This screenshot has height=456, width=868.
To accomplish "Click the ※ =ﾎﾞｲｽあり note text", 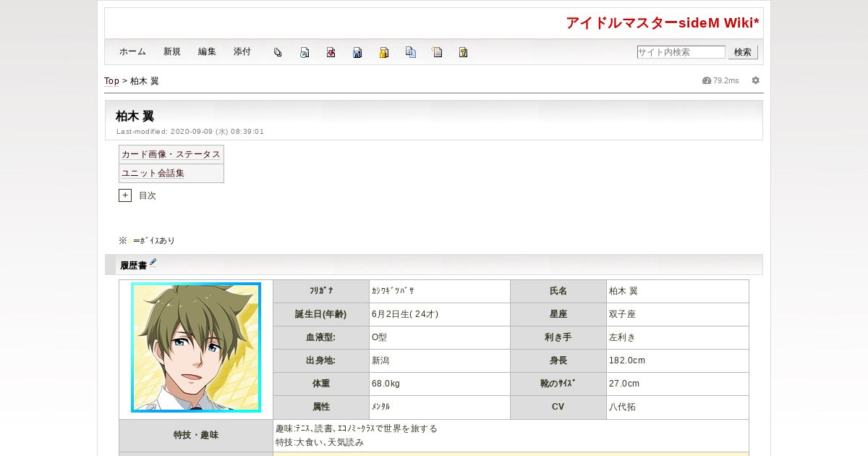I will 147,240.
